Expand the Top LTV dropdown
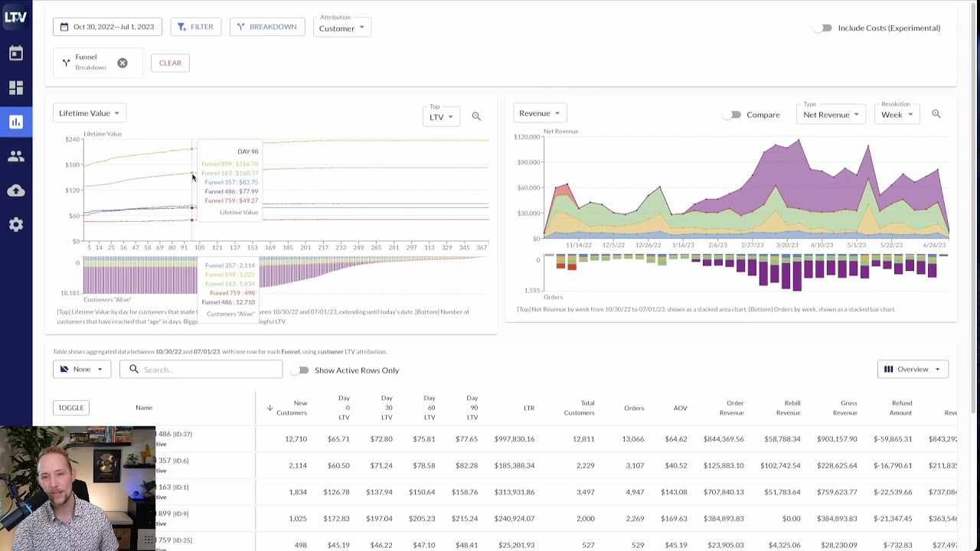980x551 pixels. point(441,116)
